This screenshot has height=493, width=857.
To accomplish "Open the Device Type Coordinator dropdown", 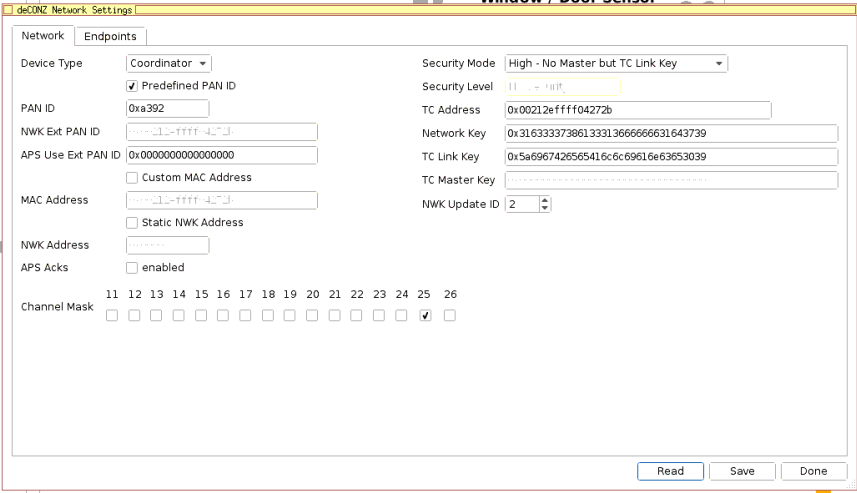I will point(168,63).
